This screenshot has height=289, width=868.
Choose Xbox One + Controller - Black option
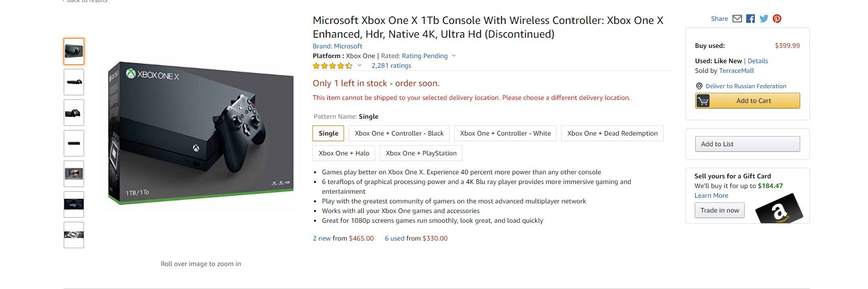(x=399, y=134)
